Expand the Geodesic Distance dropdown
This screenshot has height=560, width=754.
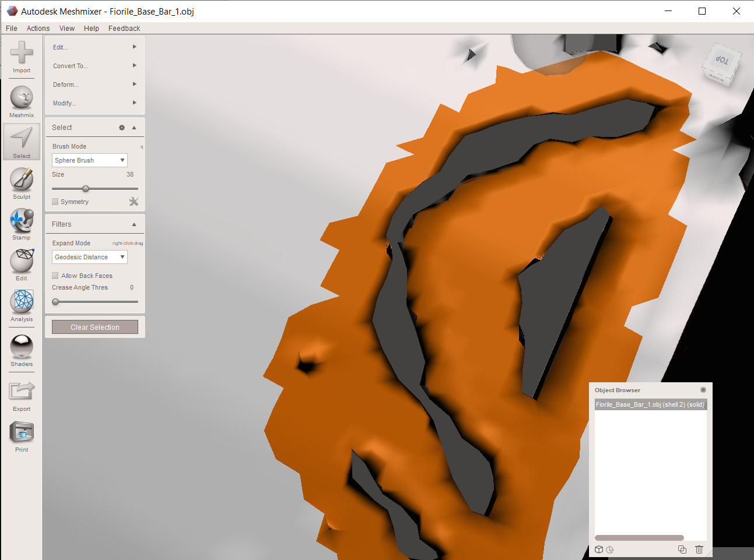[89, 257]
